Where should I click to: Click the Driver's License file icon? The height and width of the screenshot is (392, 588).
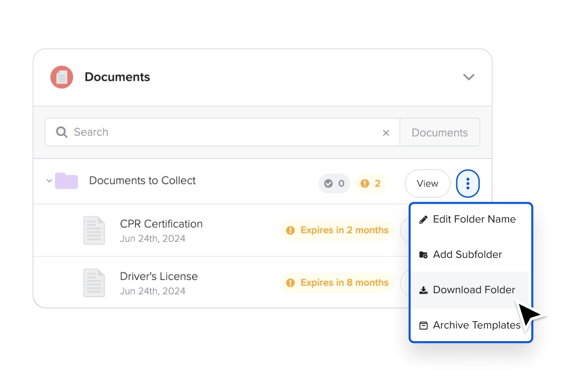(x=94, y=283)
